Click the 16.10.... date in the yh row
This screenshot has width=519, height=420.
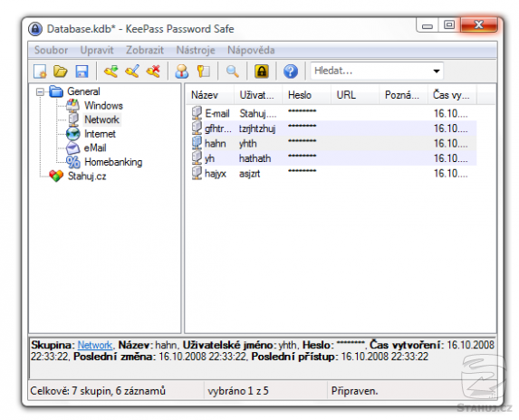[x=451, y=158]
